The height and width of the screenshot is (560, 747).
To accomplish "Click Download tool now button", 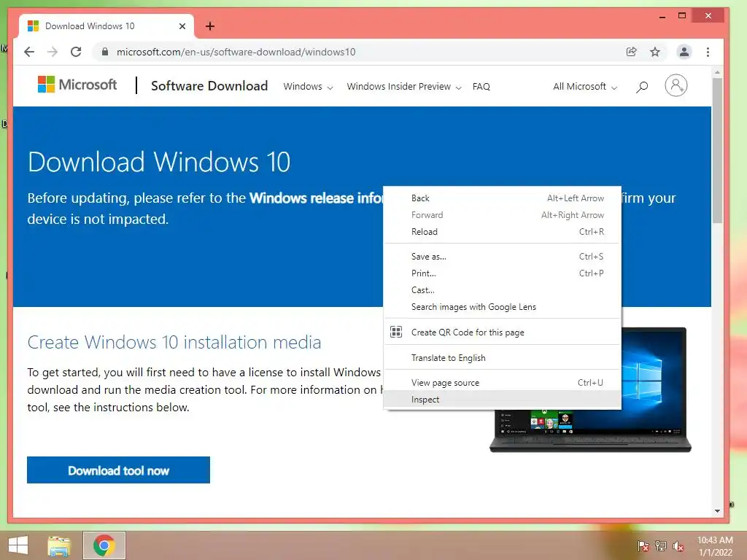I will (x=118, y=470).
